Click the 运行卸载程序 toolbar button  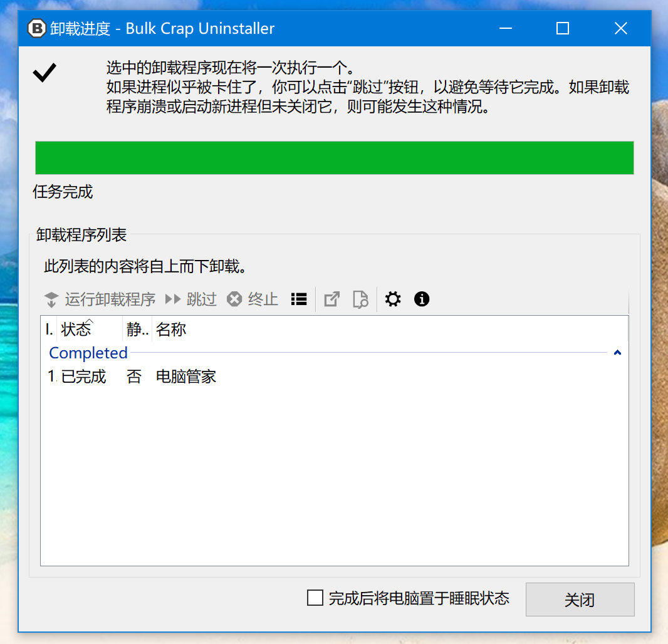tap(100, 299)
